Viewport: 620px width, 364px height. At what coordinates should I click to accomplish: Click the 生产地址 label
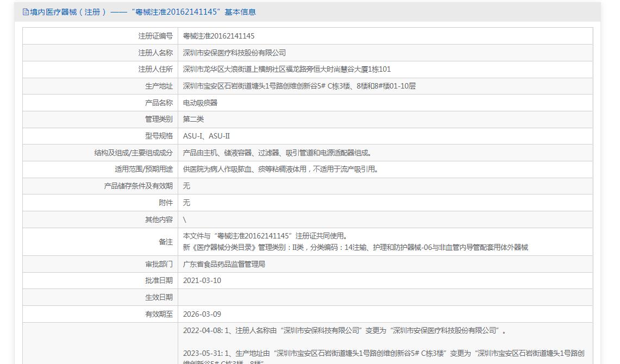(x=159, y=86)
